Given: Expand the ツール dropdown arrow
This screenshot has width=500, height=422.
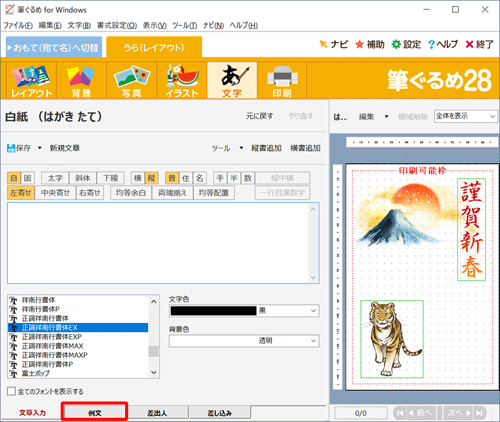Looking at the screenshot, I should pyautogui.click(x=241, y=148).
